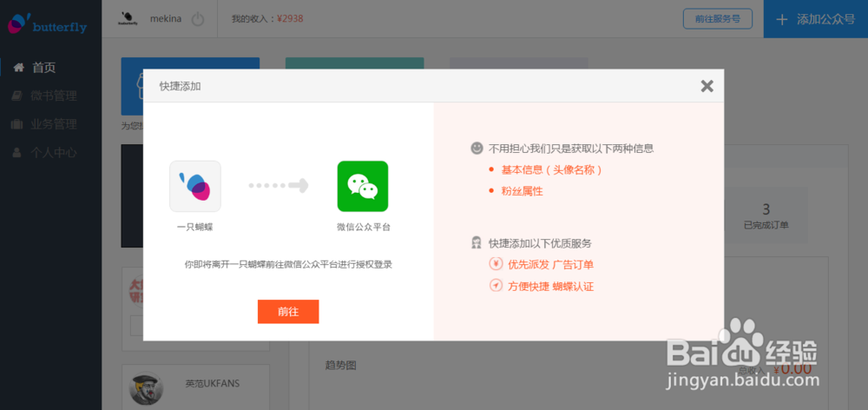Click the 一只蝴蝶 app icon
Screen dimensions: 868x410
(194, 186)
